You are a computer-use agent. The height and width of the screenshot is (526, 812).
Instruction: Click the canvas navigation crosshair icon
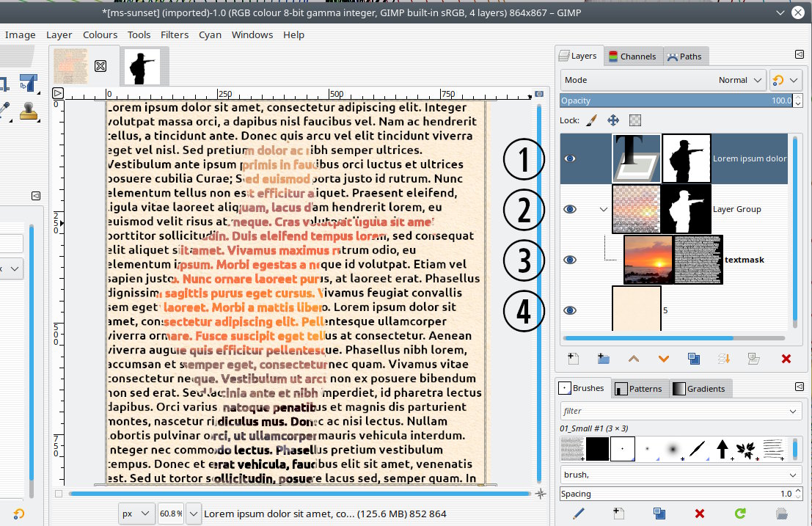click(x=540, y=494)
